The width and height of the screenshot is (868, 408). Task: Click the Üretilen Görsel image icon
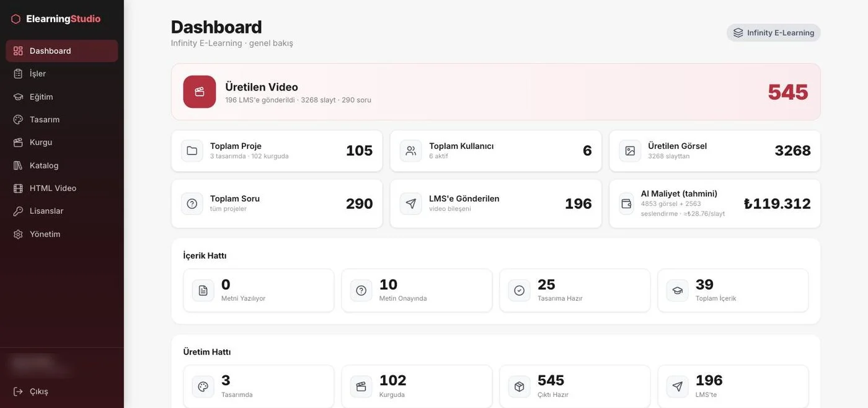point(630,151)
